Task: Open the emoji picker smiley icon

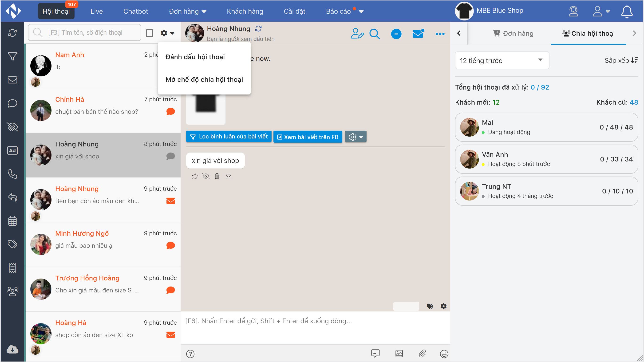Action: point(444,354)
